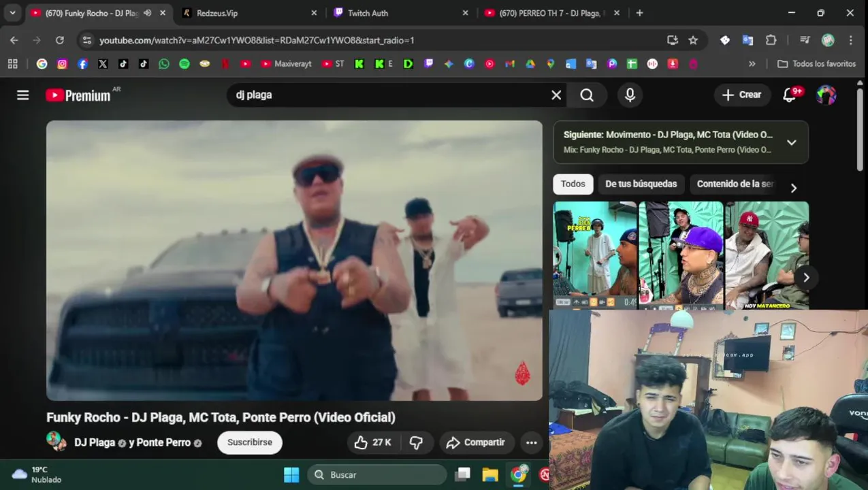Dislike the Funky Rocho video

click(417, 442)
